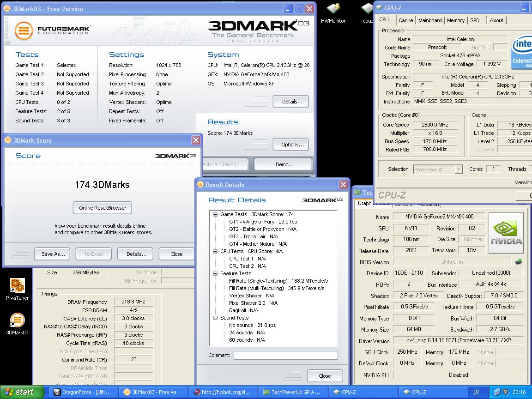
Task: Click the Result Details window title icon
Action: pyautogui.click(x=200, y=185)
